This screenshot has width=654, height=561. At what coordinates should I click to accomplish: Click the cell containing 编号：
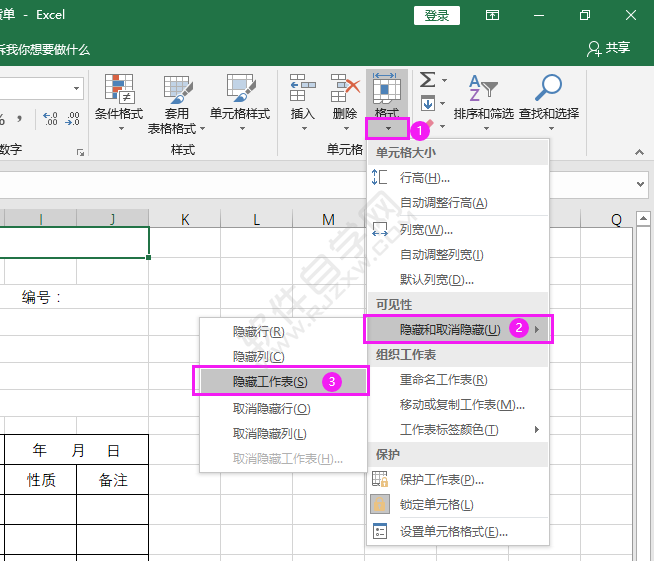(41, 297)
